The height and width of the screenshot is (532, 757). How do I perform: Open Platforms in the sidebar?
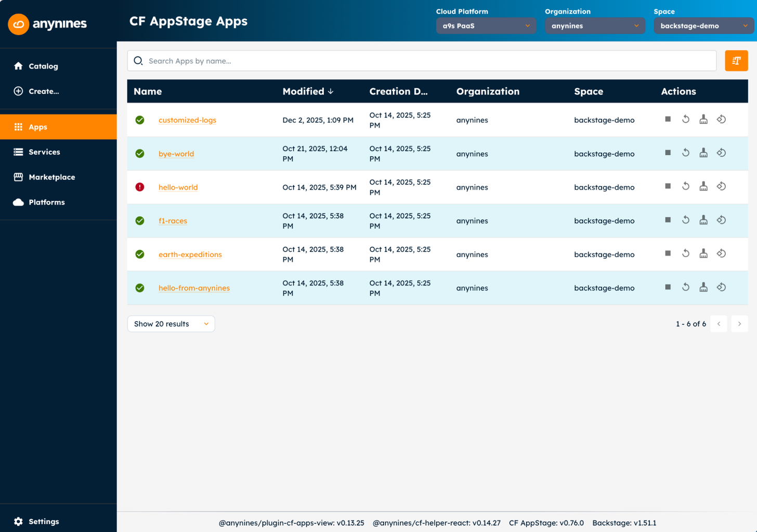58,202
